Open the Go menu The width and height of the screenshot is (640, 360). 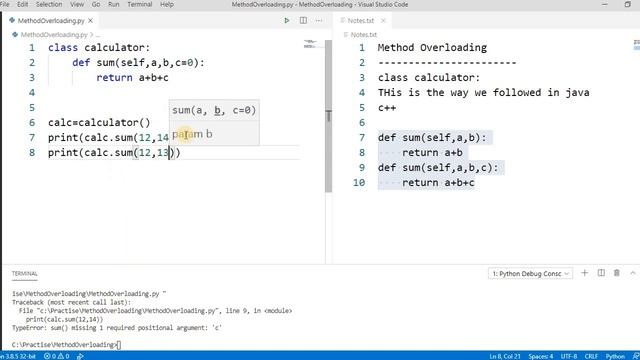pyautogui.click(x=96, y=4)
